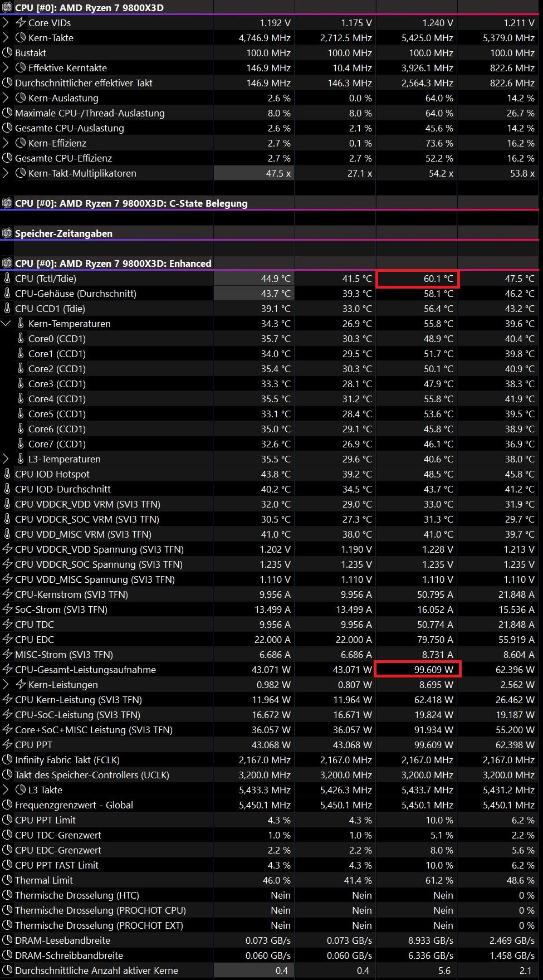543x980 pixels.
Task: Click the lightning icon of Core VIDs
Action: click(21, 23)
